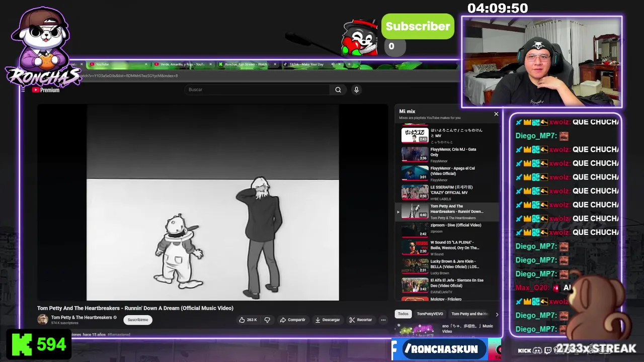This screenshot has width=644, height=362.
Task: Click the Discord icon in overlay footer
Action: pos(537,350)
